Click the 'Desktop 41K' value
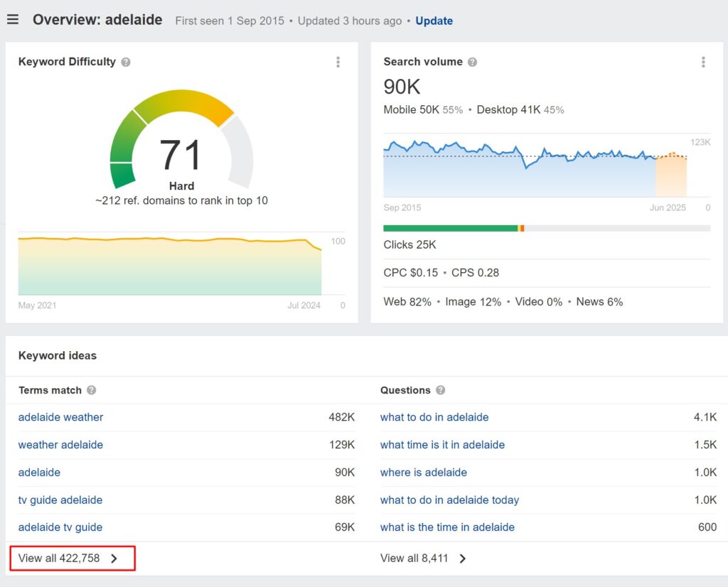 509,110
